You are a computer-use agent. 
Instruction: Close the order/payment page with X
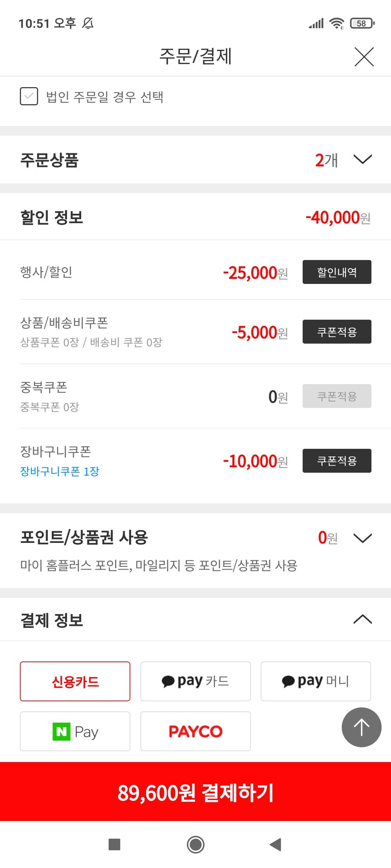pyautogui.click(x=364, y=57)
